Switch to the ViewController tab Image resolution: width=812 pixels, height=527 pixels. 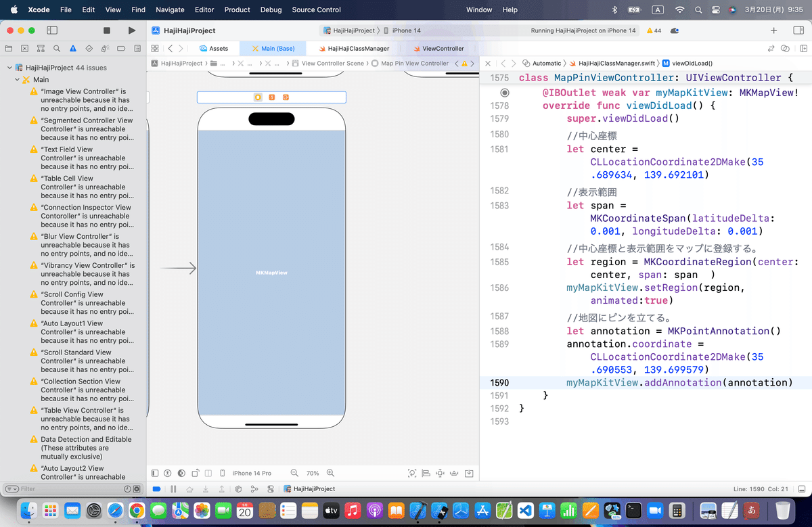point(438,49)
